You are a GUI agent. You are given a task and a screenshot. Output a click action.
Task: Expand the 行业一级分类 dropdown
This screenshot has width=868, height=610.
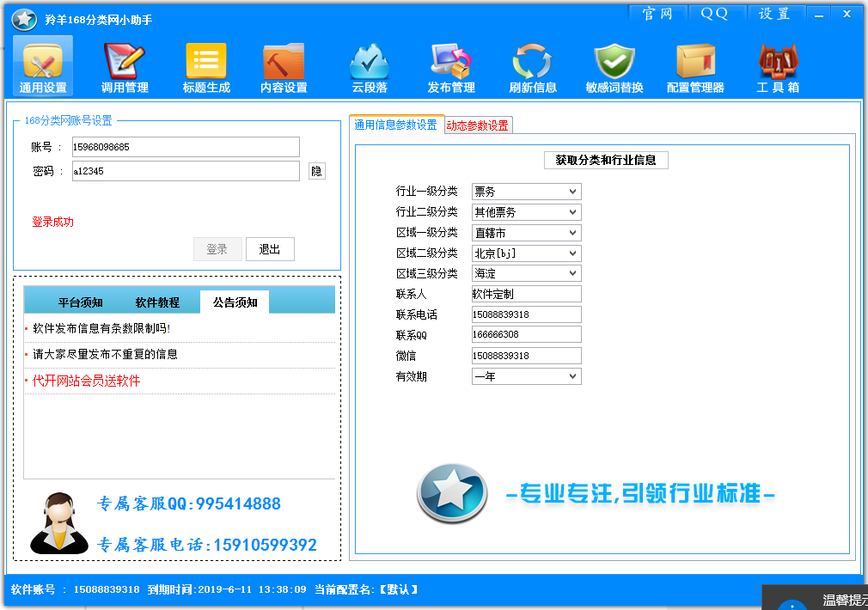click(x=526, y=192)
